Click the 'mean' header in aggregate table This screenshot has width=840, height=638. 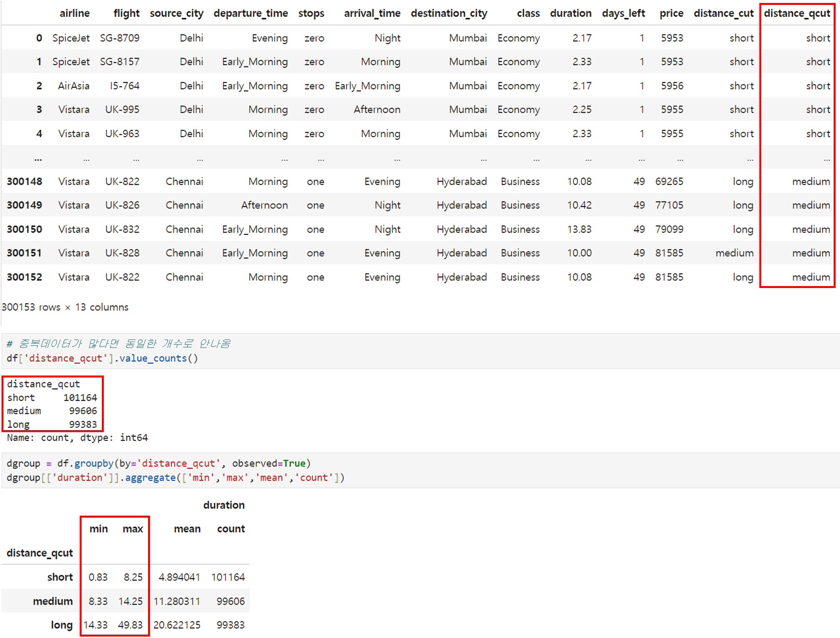tap(187, 529)
